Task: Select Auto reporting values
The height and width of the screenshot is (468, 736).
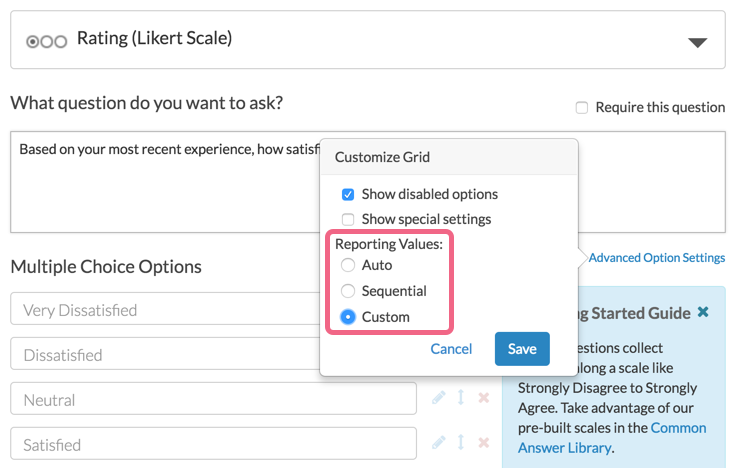Action: (x=348, y=265)
